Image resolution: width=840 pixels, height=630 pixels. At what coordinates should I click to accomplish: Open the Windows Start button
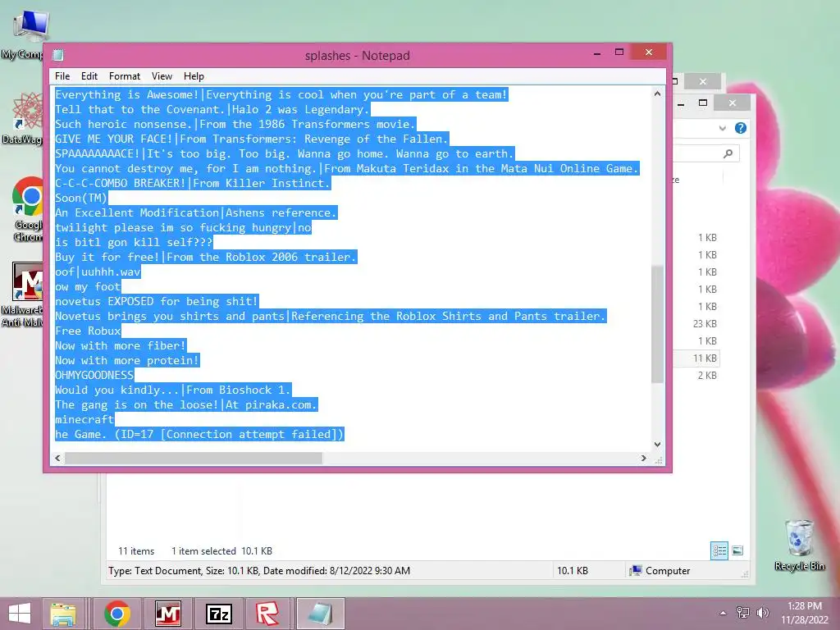coord(20,614)
